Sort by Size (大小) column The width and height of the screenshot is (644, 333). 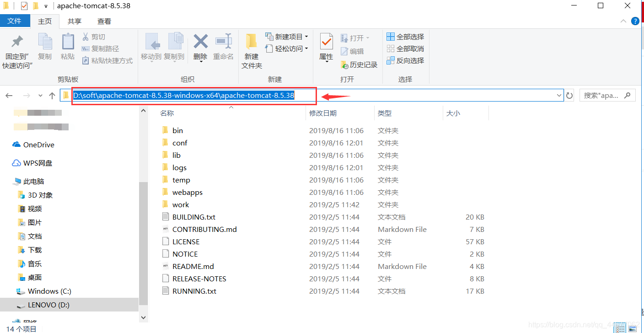453,113
